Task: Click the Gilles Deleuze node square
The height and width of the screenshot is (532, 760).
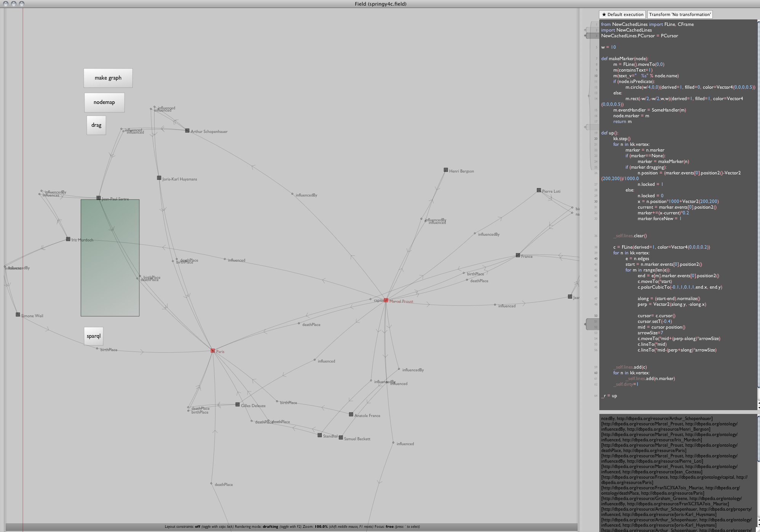Action: click(237, 404)
